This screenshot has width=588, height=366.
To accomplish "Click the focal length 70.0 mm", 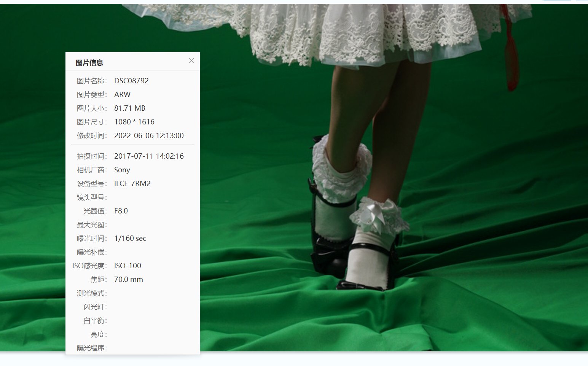I will (128, 279).
